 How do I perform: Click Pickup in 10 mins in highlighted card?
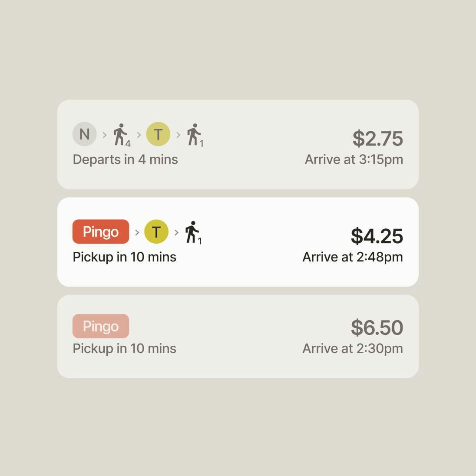pyautogui.click(x=125, y=258)
